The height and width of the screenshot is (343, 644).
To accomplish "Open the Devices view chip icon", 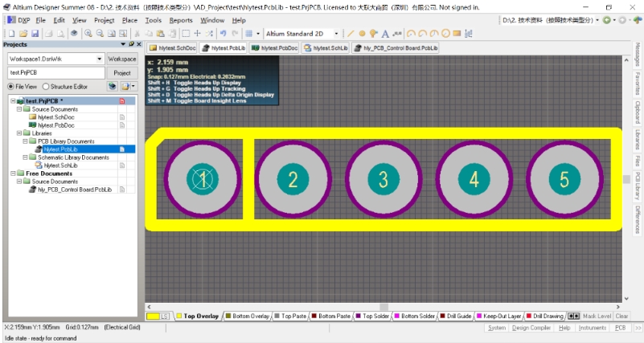I will click(74, 34).
